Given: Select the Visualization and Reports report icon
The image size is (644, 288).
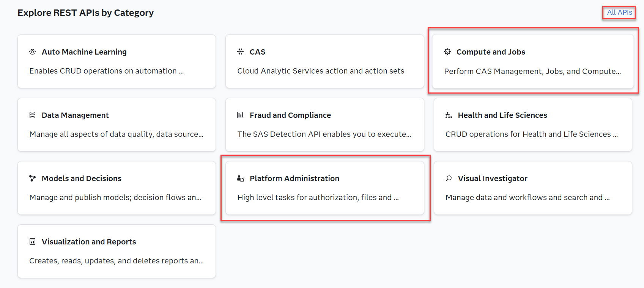Looking at the screenshot, I should [33, 241].
